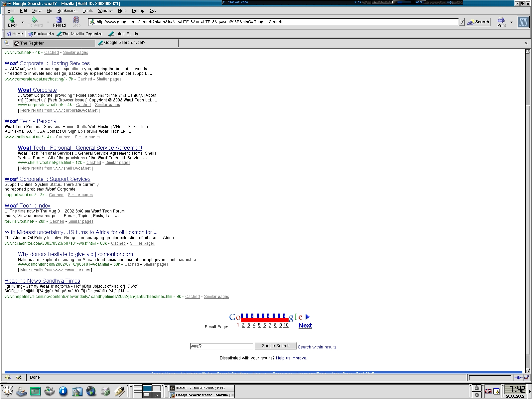Open the KDE K menu
The width and height of the screenshot is (532, 399).
click(x=8, y=391)
